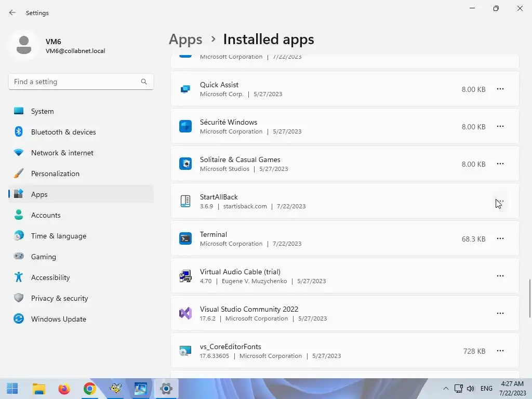Viewport: 532px width, 399px height.
Task: Click the Eugene V. Muzychenko publisher text
Action: pos(255,281)
